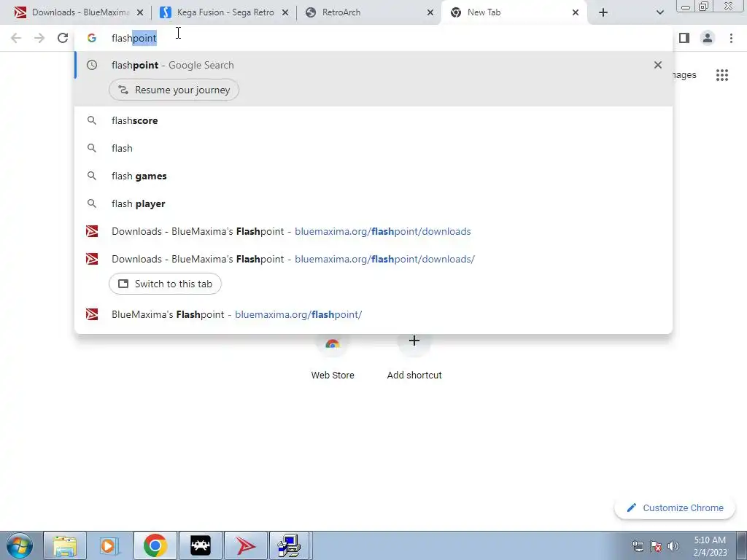Image resolution: width=747 pixels, height=560 pixels.
Task: Open a new tab with the plus button
Action: (x=603, y=12)
